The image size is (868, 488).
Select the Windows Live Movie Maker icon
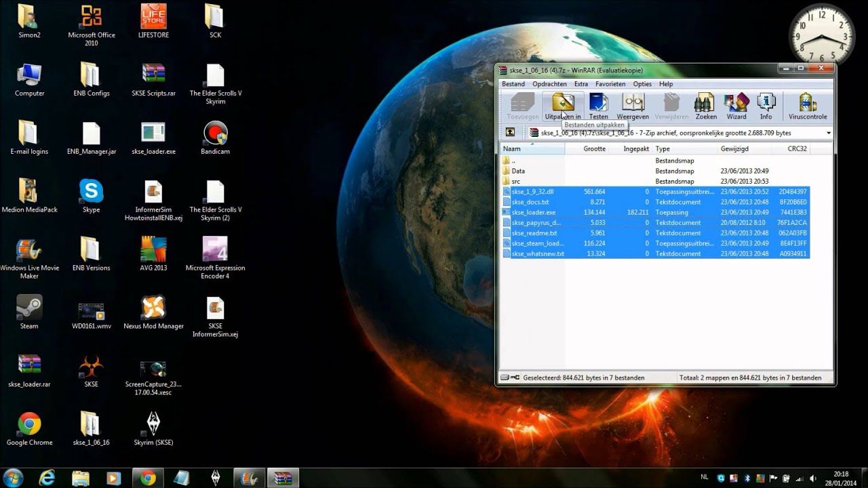[29, 258]
